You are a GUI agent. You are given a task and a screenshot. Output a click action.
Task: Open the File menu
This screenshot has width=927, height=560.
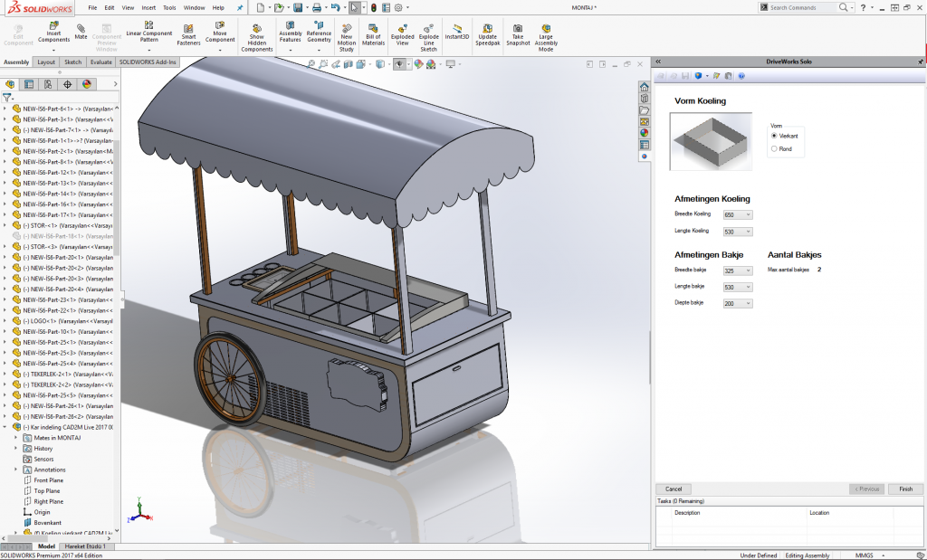(x=93, y=7)
